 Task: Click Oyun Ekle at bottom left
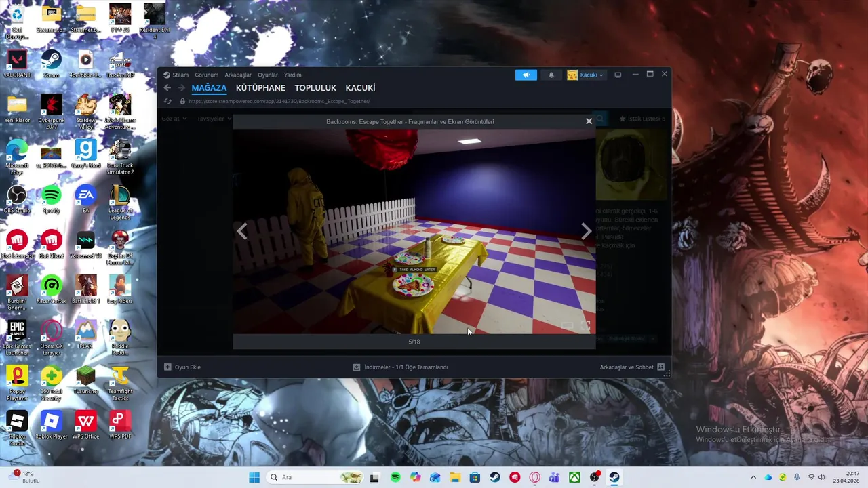click(x=182, y=367)
